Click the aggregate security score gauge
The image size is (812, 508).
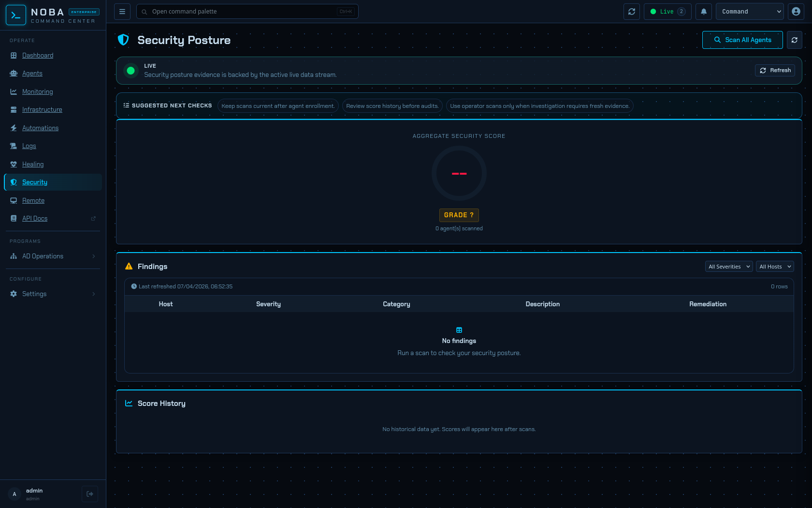(459, 173)
